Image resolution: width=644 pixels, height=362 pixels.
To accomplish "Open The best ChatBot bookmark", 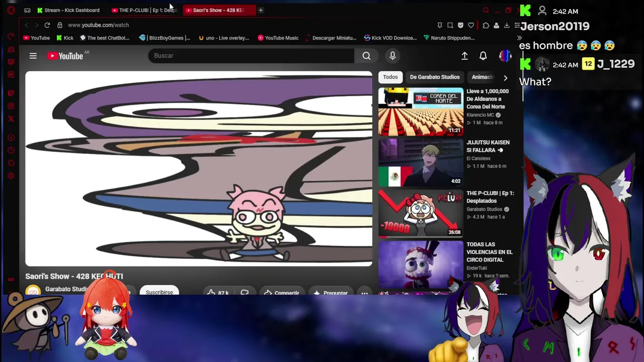I will [x=105, y=38].
